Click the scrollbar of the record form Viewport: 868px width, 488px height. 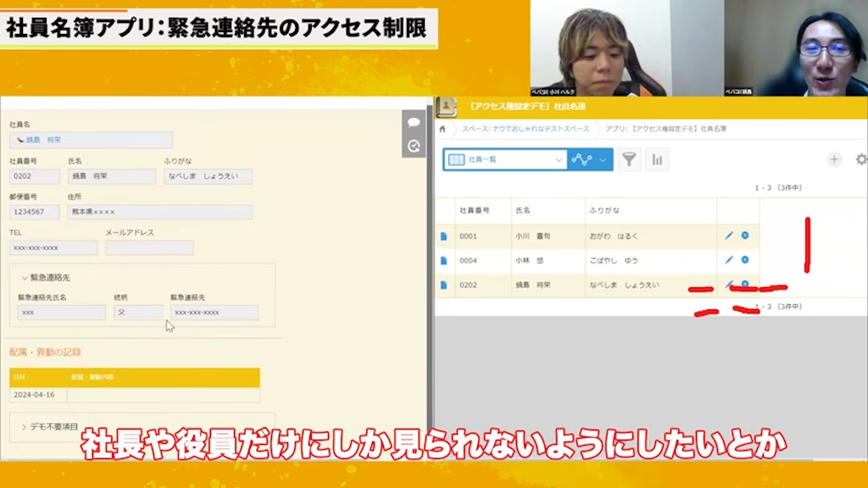(x=428, y=254)
